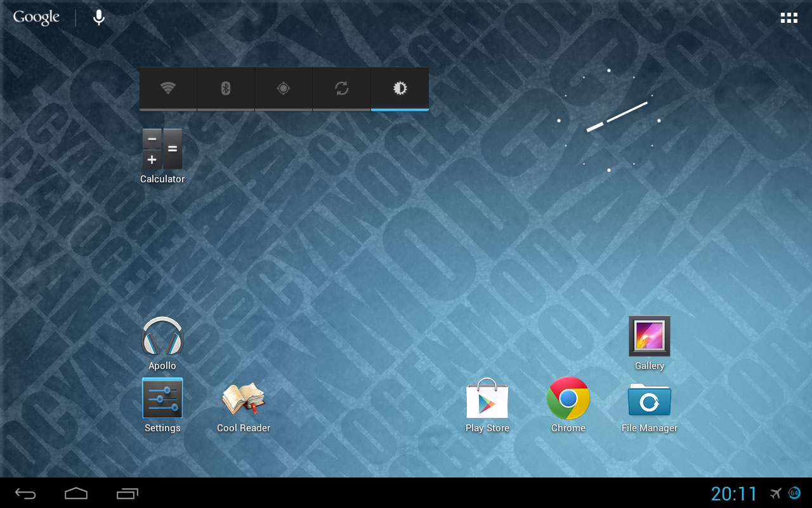812x508 pixels.
Task: Toggle GPS location in power widget
Action: [284, 89]
